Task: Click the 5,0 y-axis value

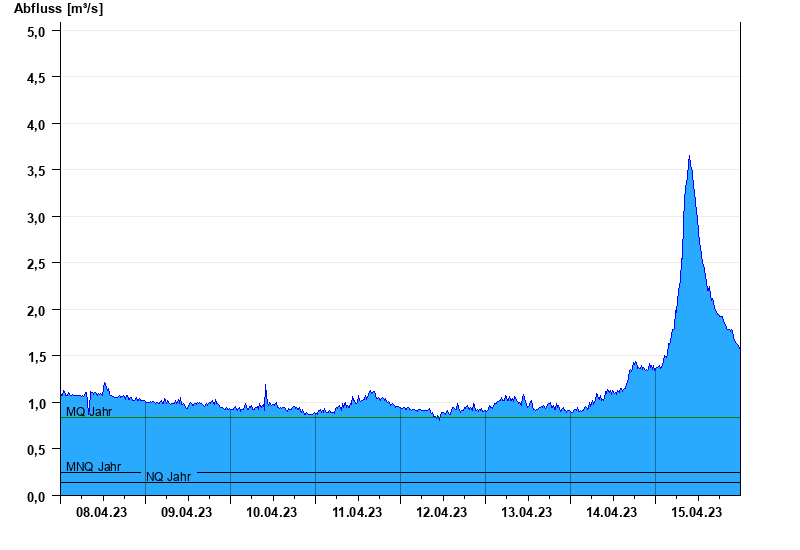Action: (36, 31)
